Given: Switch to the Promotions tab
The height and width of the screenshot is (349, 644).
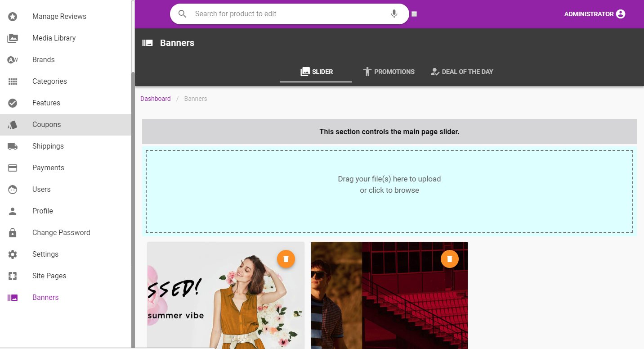Looking at the screenshot, I should tap(389, 72).
